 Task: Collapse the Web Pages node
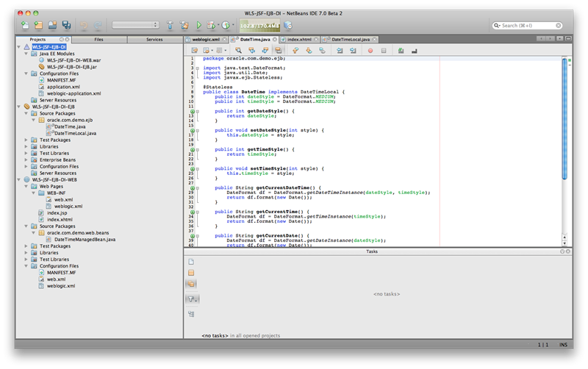pyautogui.click(x=26, y=187)
